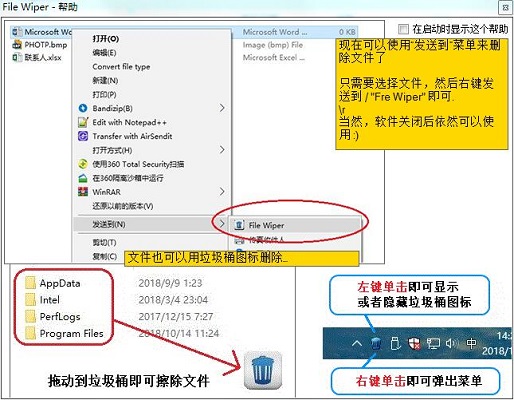Toggle the show help at startup checkbox

pos(403,29)
